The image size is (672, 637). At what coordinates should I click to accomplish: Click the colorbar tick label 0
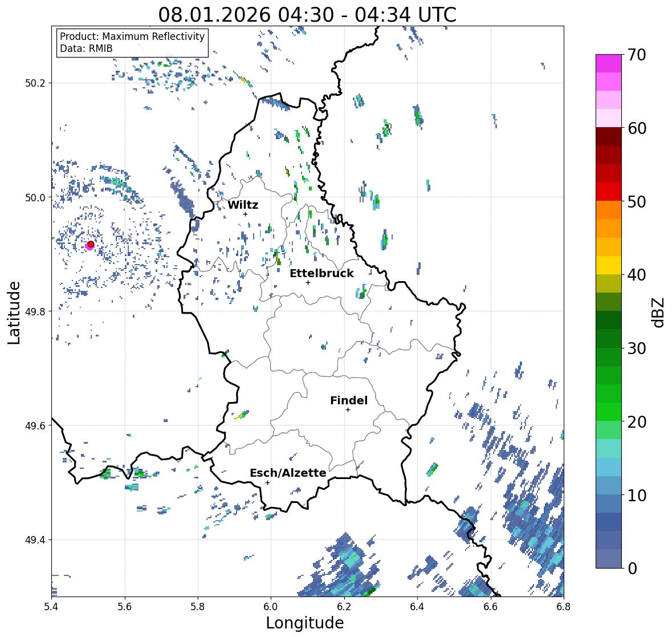pos(632,569)
